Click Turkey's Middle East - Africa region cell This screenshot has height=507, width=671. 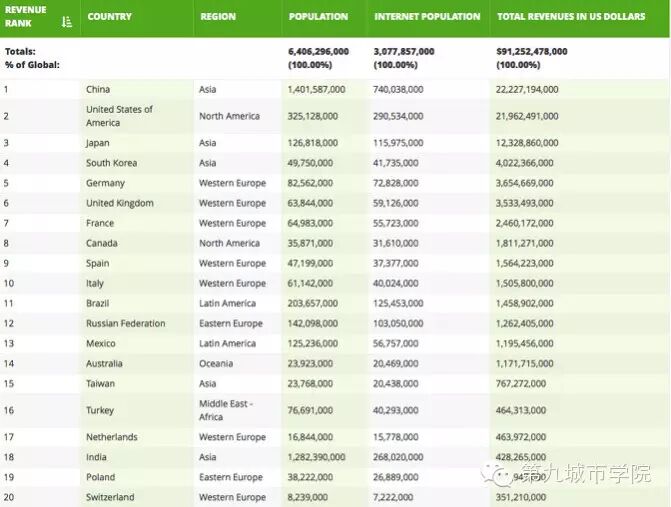click(225, 410)
